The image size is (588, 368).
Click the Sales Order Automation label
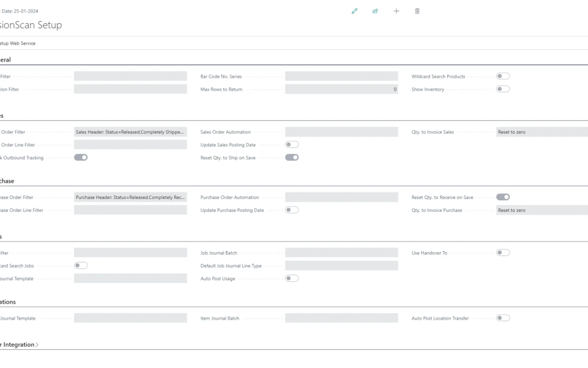[225, 132]
